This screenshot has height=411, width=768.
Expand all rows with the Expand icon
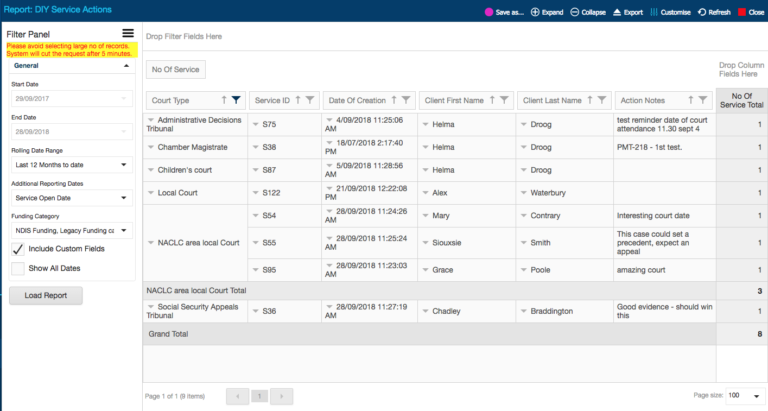click(535, 12)
